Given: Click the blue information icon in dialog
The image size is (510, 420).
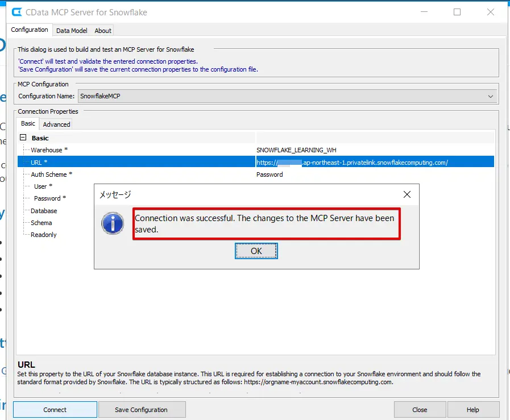Looking at the screenshot, I should (x=113, y=223).
